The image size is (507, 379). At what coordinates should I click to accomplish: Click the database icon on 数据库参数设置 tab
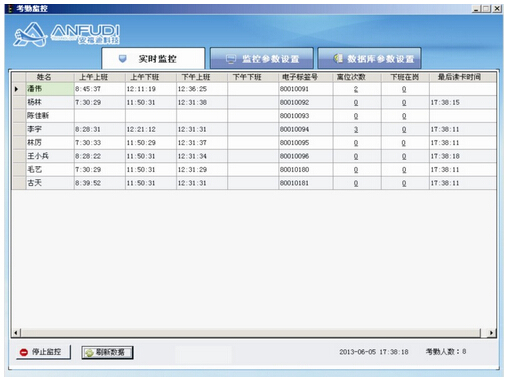click(x=338, y=58)
